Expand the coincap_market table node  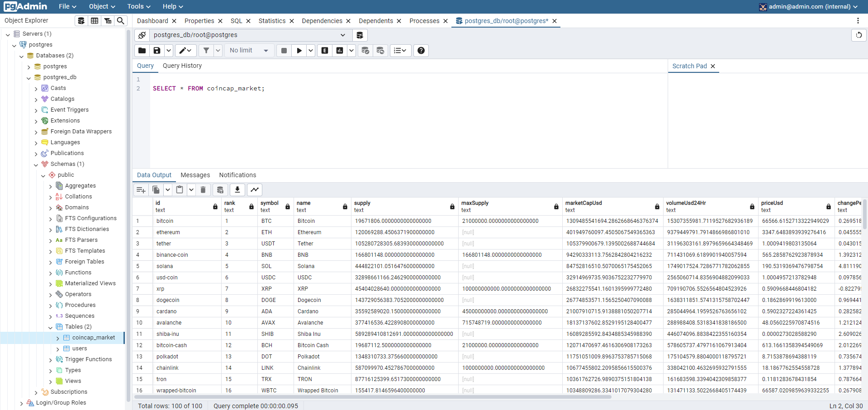[x=58, y=338]
